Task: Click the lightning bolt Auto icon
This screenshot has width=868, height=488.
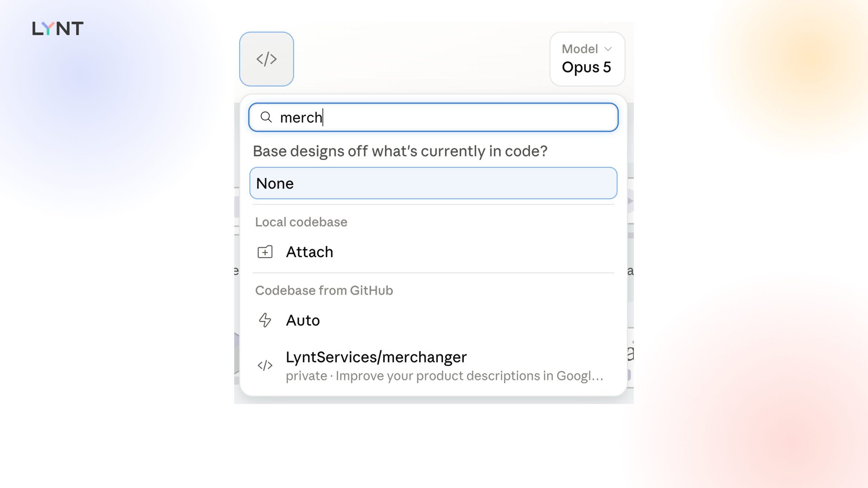Action: coord(265,320)
